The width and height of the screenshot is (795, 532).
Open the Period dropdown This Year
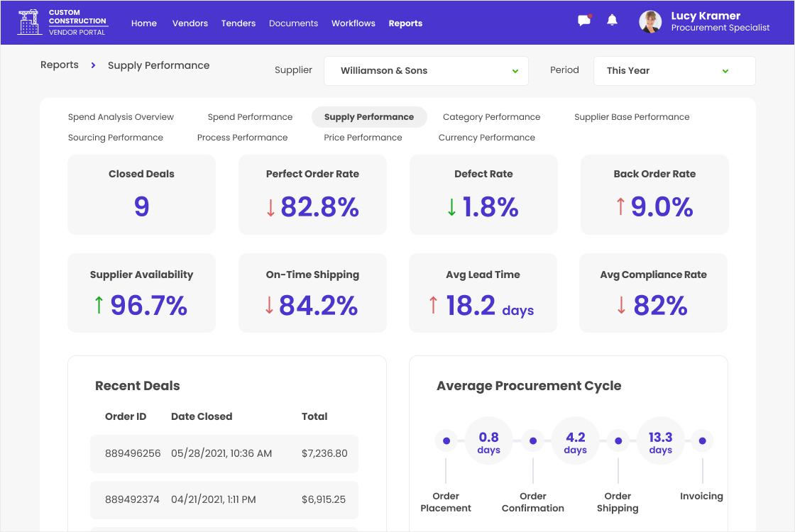[x=674, y=71]
